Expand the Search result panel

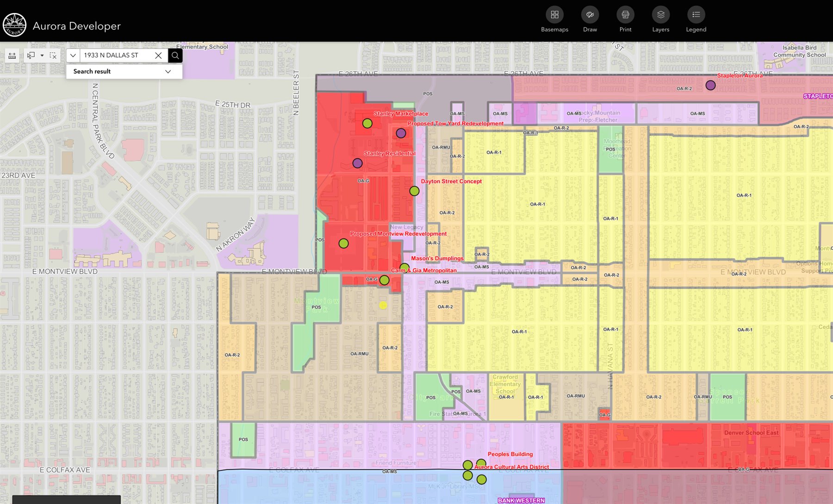point(168,72)
